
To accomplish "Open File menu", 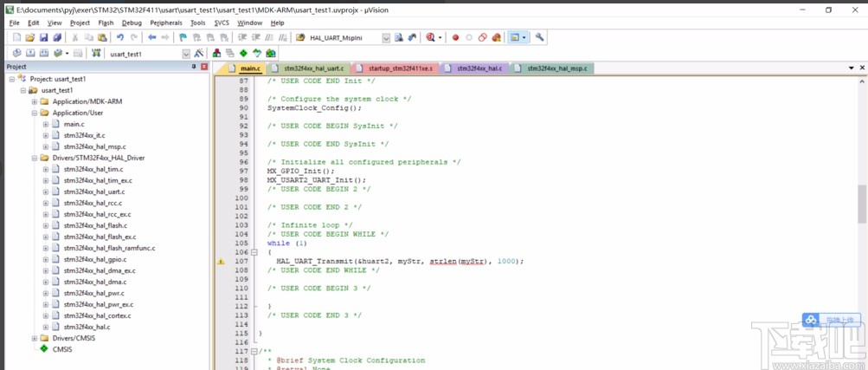I will pos(15,23).
